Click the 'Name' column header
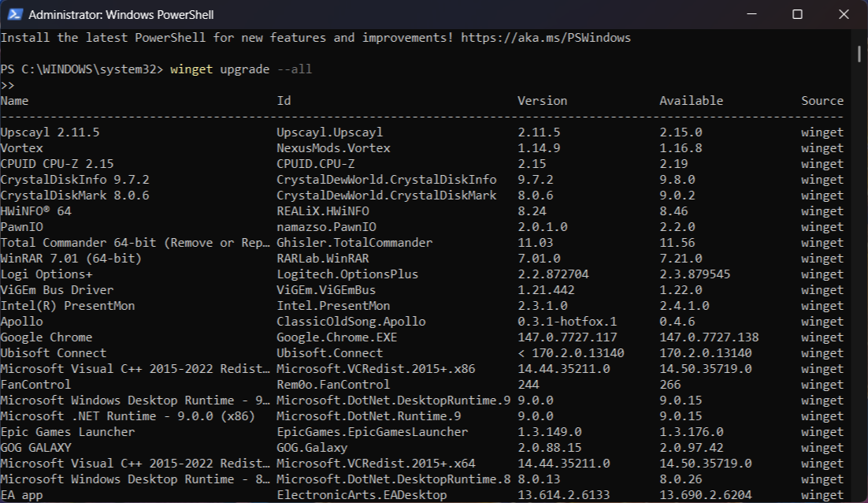The image size is (868, 503). tap(14, 101)
